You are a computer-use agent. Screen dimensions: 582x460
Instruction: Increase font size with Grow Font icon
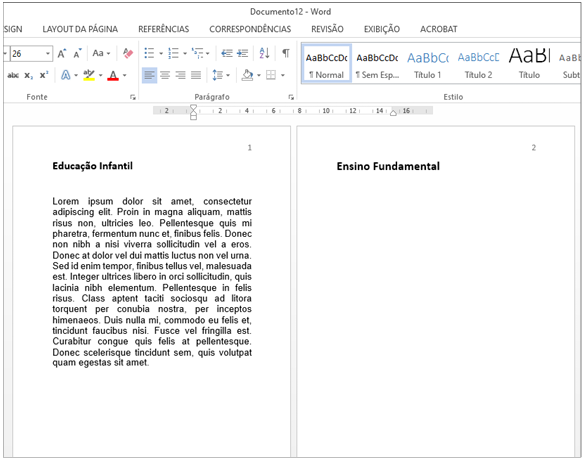(x=62, y=53)
